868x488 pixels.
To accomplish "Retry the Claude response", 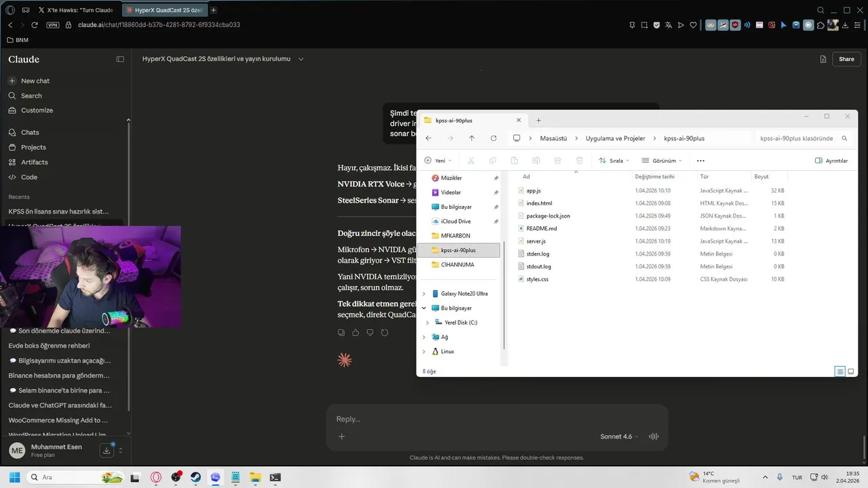I will [x=384, y=332].
